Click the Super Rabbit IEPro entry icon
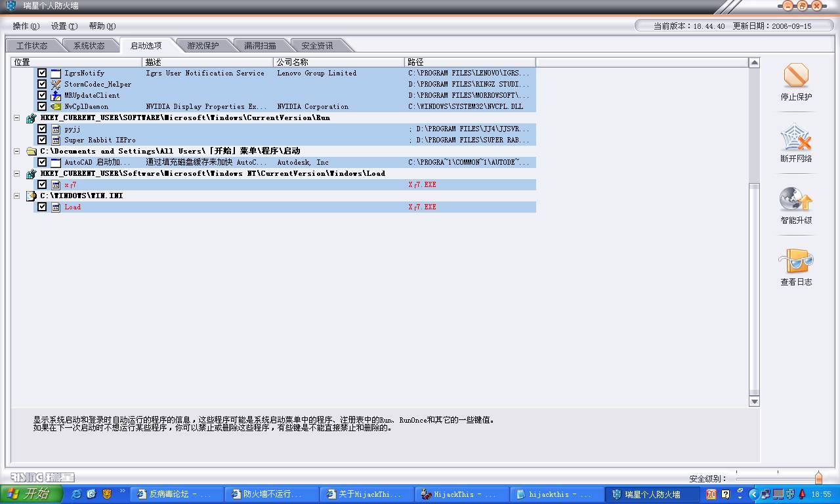This screenshot has width=840, height=504. click(x=56, y=140)
